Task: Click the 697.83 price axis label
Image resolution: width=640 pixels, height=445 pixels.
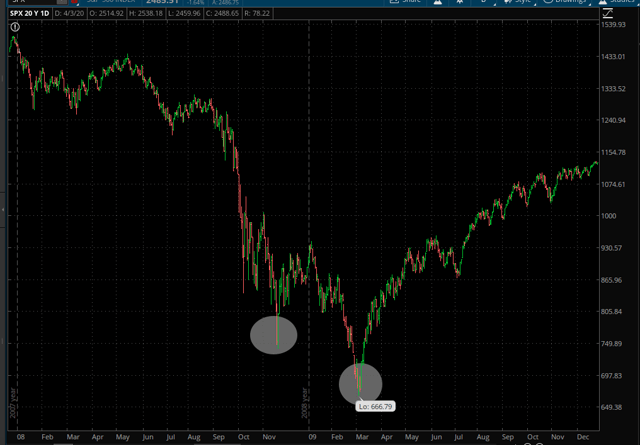Action: 612,375
